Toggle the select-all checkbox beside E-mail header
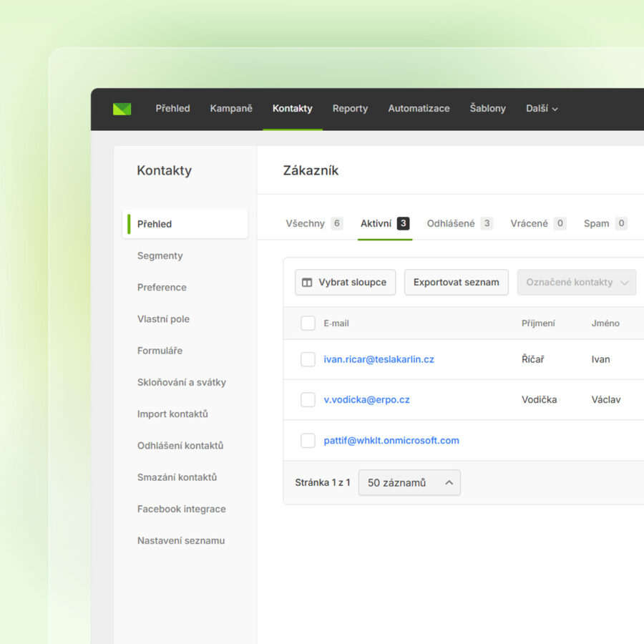 click(308, 323)
